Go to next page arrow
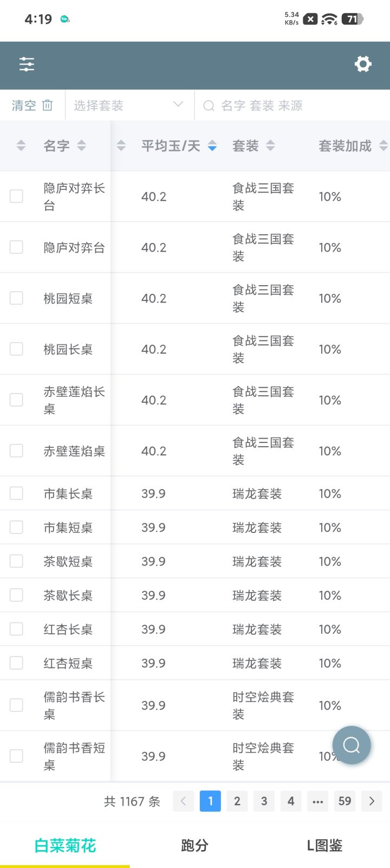This screenshot has width=390, height=868. [x=372, y=801]
